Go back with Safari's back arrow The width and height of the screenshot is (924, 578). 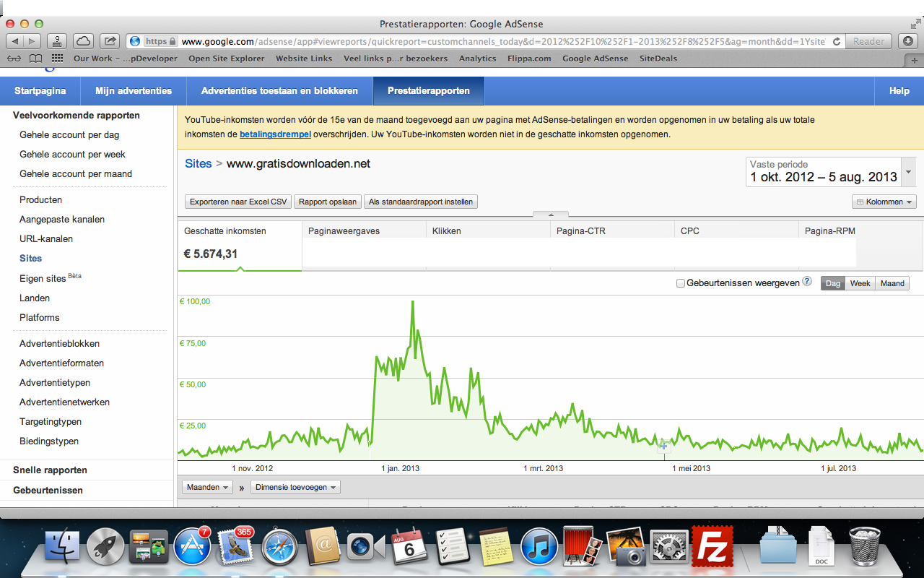tap(16, 41)
